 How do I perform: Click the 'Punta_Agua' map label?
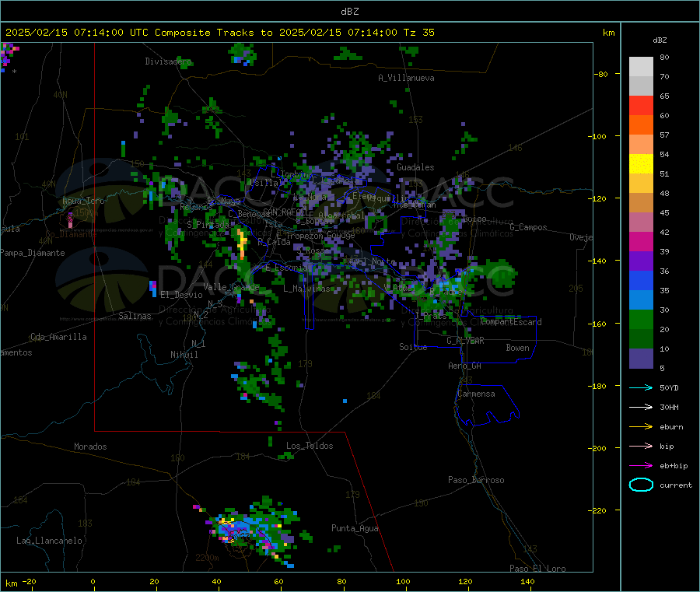[x=355, y=528]
